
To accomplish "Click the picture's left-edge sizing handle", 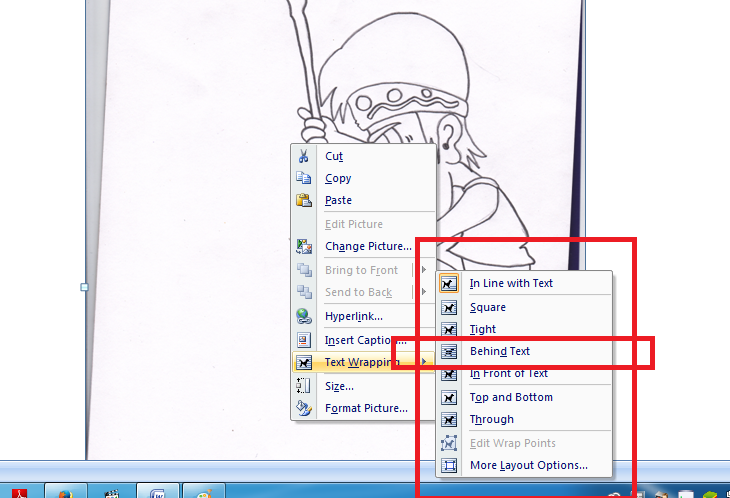I will (x=84, y=287).
